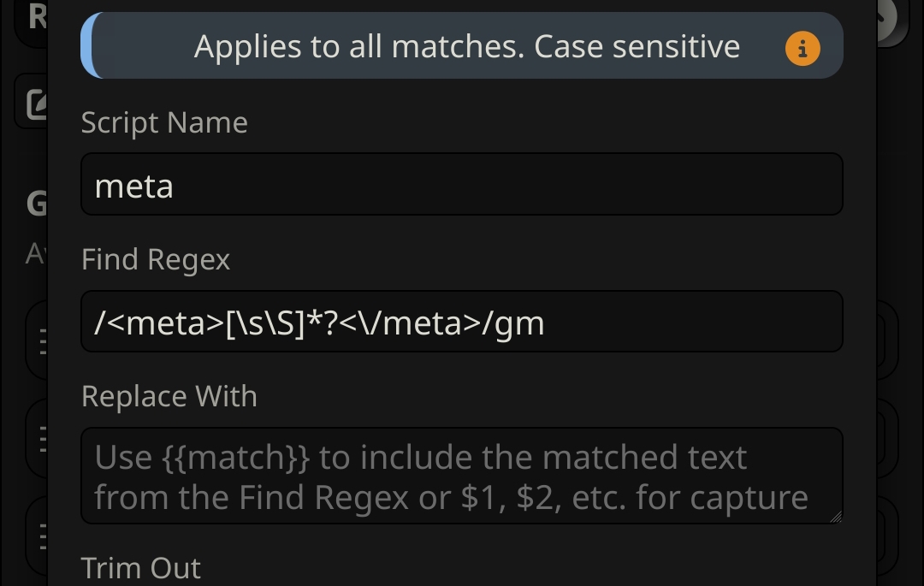Viewport: 924px width, 586px height.
Task: Click inside the Replace With text area
Action: tap(461, 476)
